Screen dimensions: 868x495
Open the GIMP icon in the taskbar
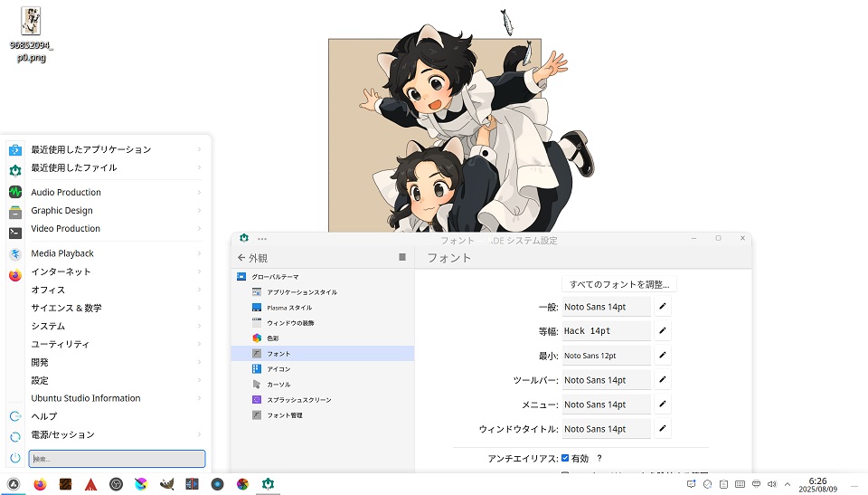point(166,484)
